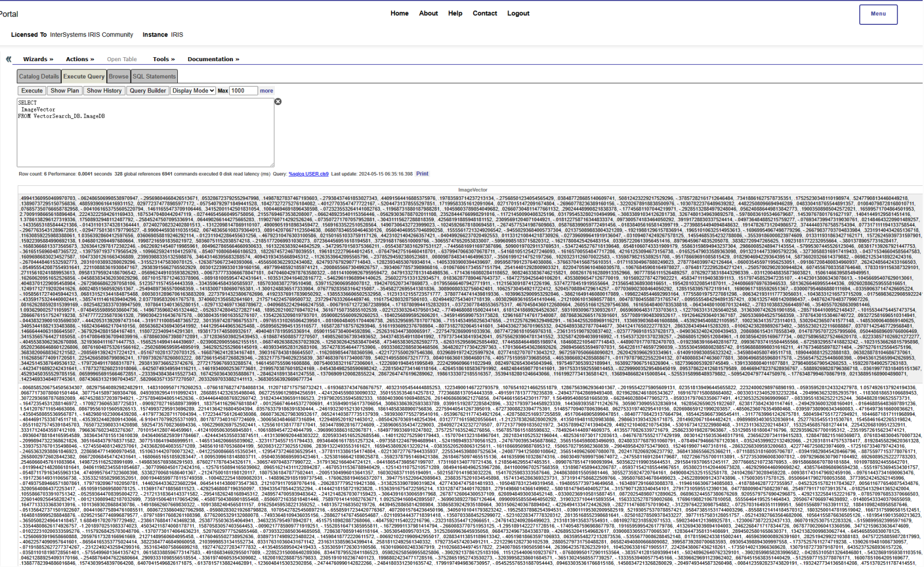The image size is (924, 567).
Task: Clear the query text with X icon
Action: tap(278, 102)
